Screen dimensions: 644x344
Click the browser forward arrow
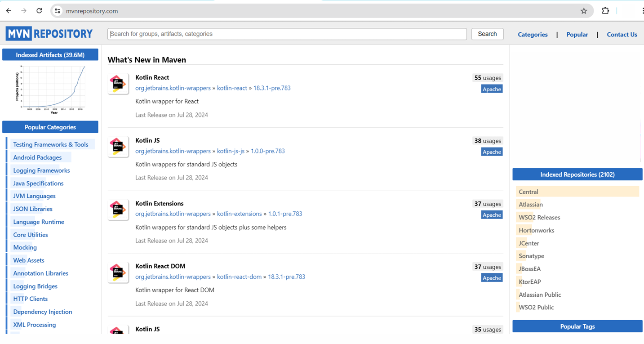pos(24,11)
